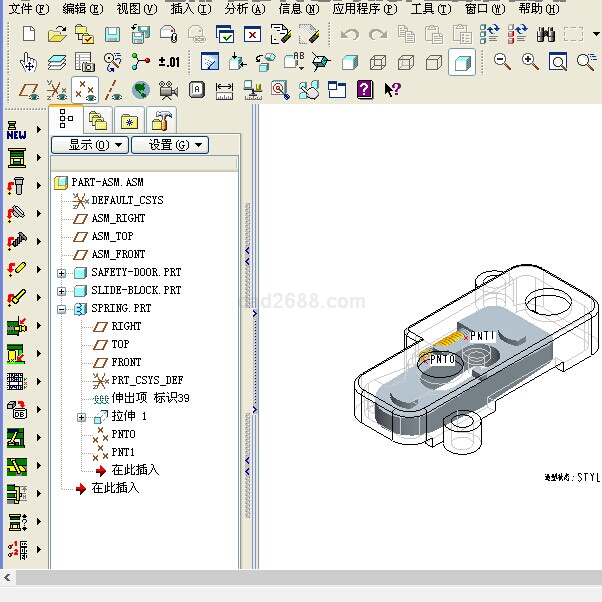Viewport: 602px width, 602px height.
Task: Click the Undo arrow in the toolbar
Action: (x=349, y=34)
